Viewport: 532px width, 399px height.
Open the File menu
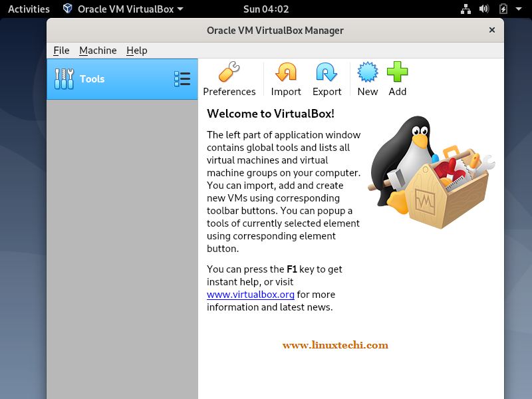tap(61, 51)
